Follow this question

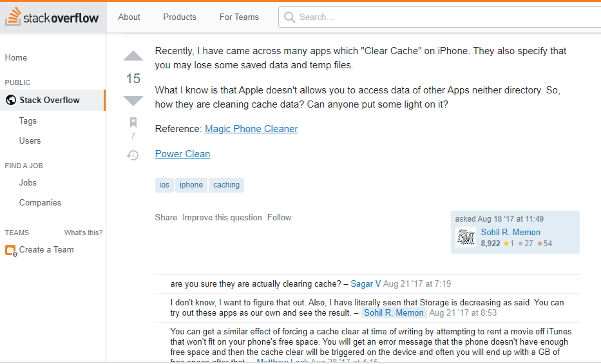279,218
